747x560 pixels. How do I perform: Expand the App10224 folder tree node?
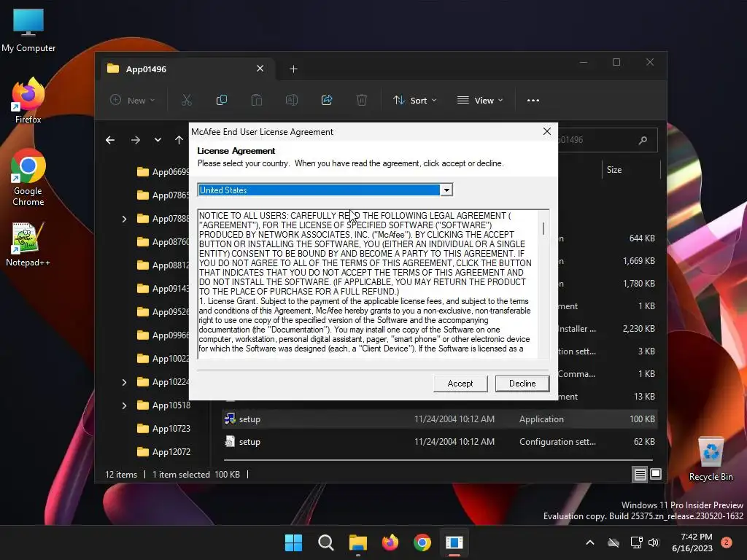(124, 382)
